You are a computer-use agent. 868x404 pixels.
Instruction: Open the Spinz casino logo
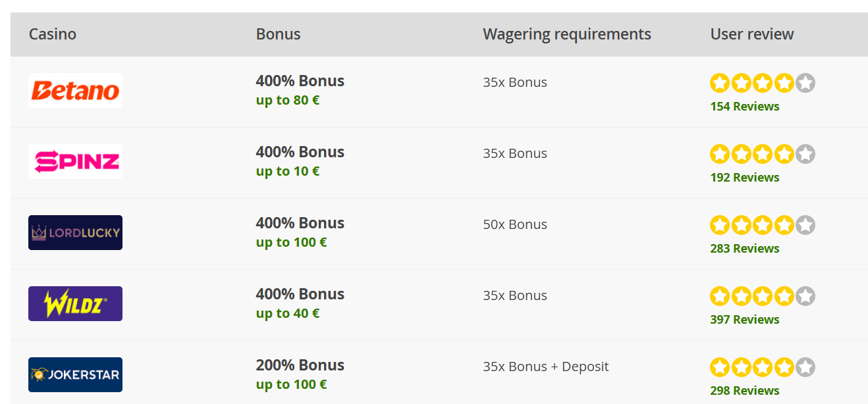(x=75, y=161)
